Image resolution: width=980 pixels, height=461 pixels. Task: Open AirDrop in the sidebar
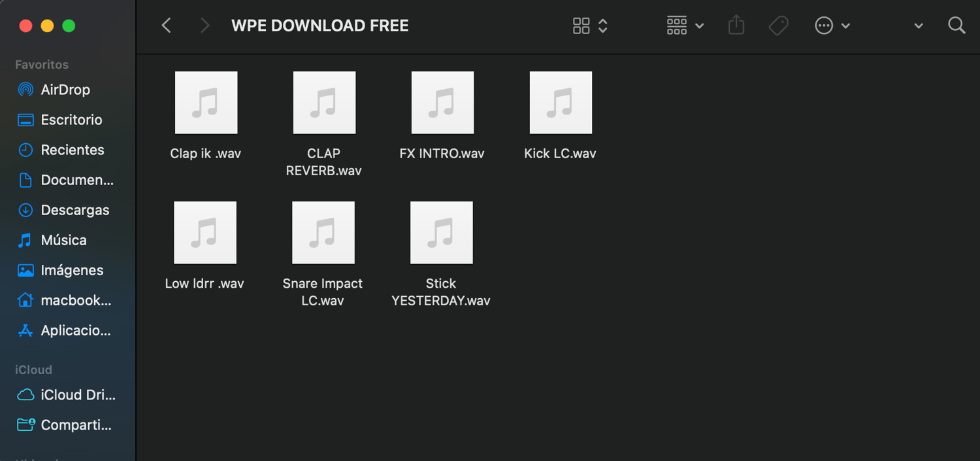[64, 90]
